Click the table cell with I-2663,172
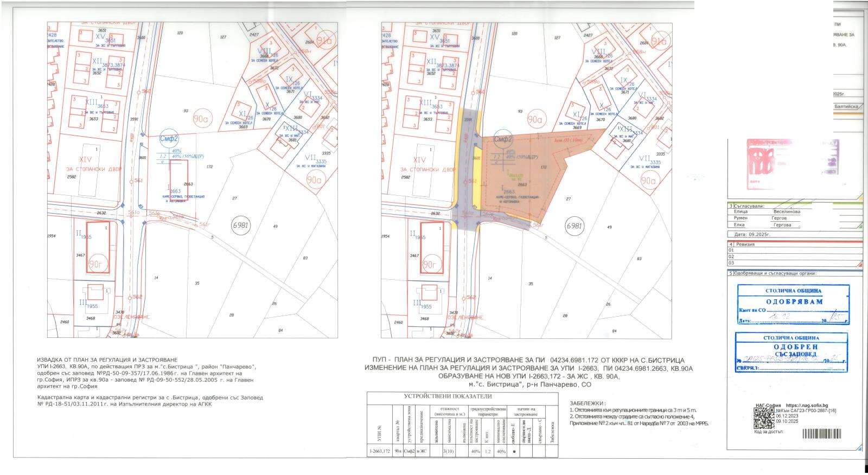868x475 pixels. point(380,451)
